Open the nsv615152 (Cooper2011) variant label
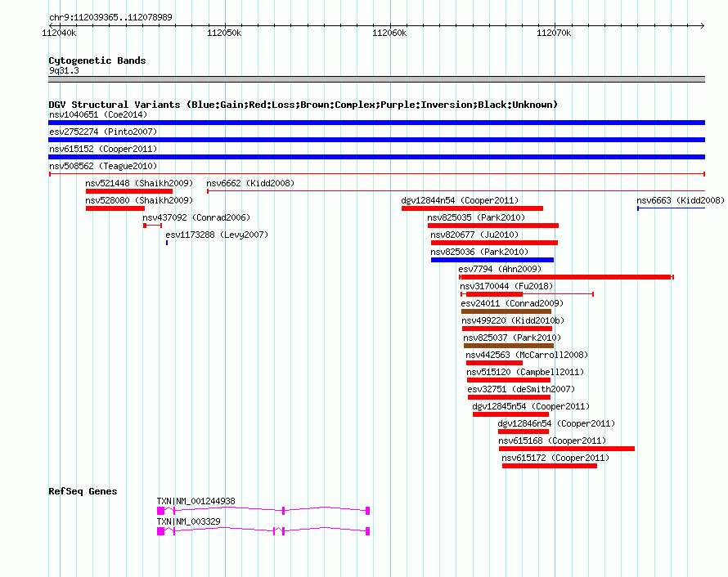This screenshot has height=577, width=728. pos(103,149)
